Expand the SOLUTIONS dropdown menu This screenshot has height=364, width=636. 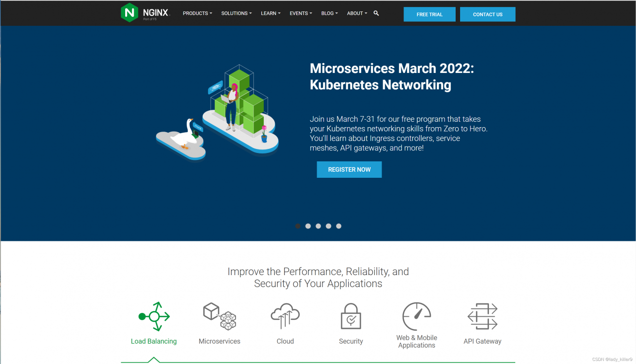click(237, 13)
